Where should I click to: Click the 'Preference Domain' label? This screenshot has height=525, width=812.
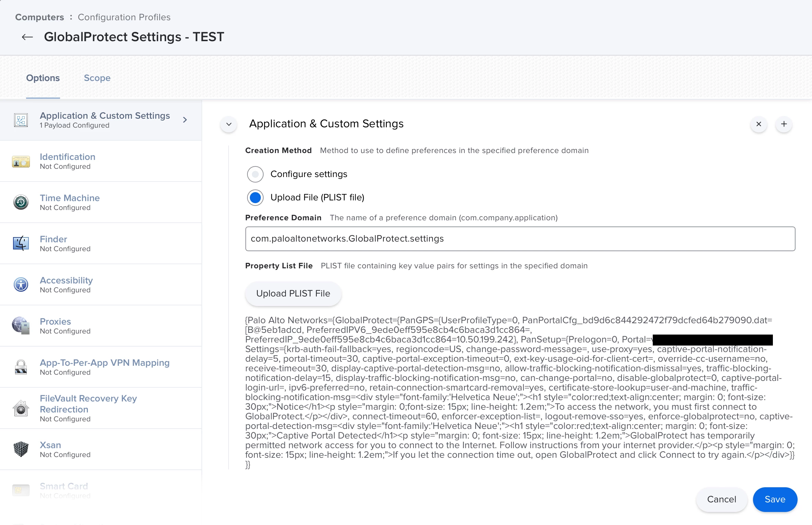coord(283,218)
